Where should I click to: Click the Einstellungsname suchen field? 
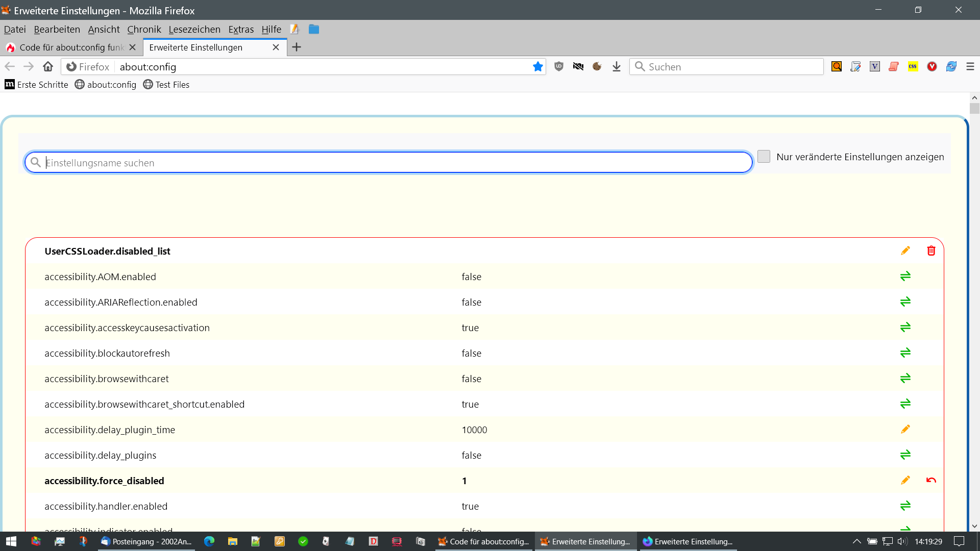click(388, 163)
